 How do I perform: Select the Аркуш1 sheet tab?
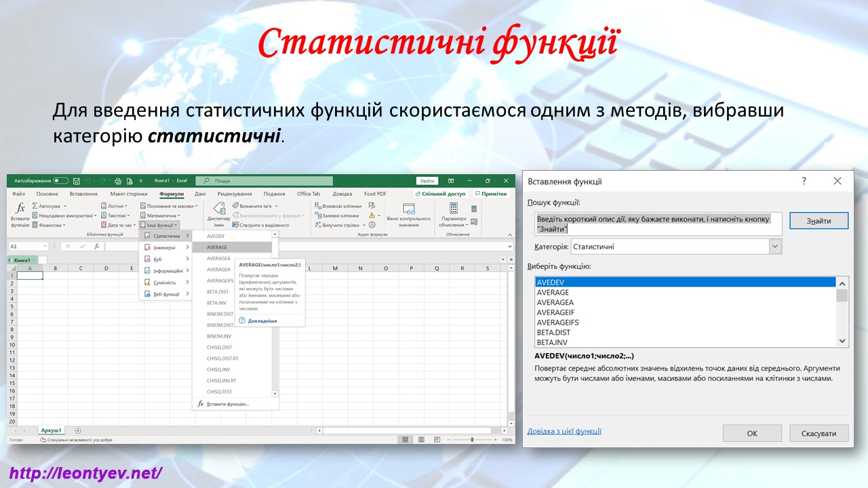pos(51,430)
